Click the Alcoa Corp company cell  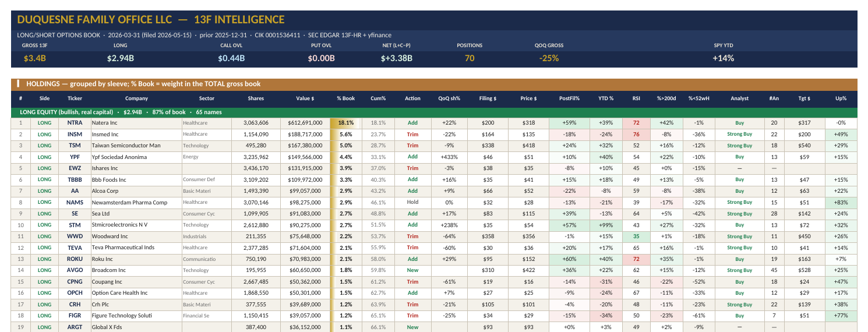(136, 191)
